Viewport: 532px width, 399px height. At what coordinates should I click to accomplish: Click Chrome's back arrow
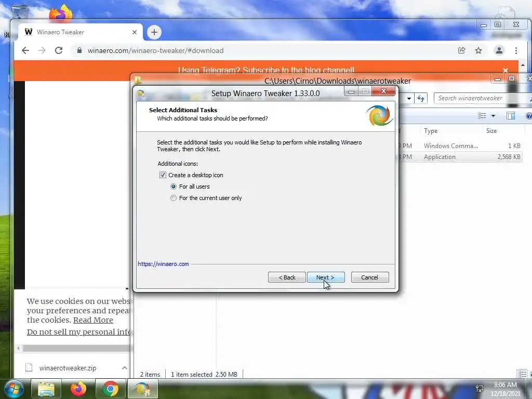click(x=25, y=50)
